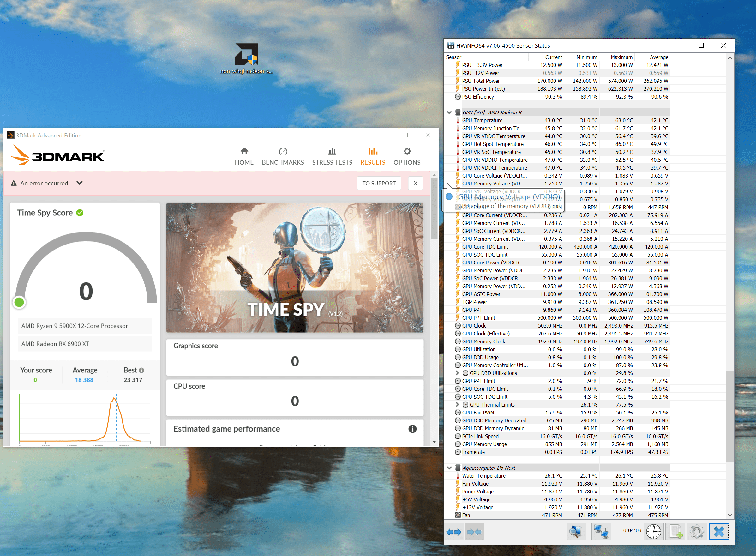Select the Framerate sensor row
The image size is (756, 556).
tap(557, 452)
